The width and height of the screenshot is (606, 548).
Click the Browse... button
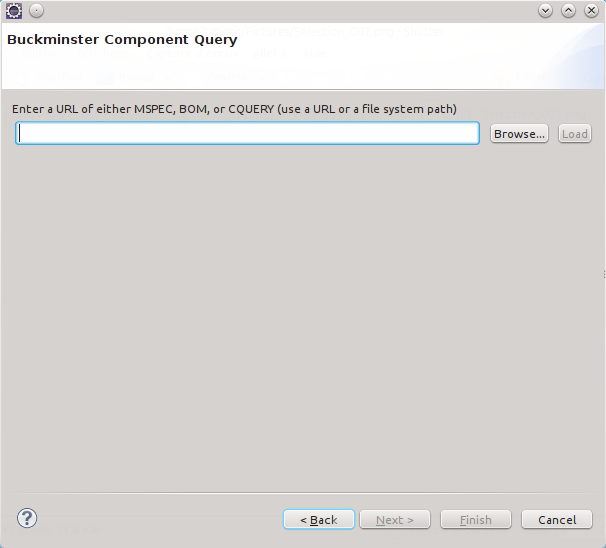(x=519, y=134)
